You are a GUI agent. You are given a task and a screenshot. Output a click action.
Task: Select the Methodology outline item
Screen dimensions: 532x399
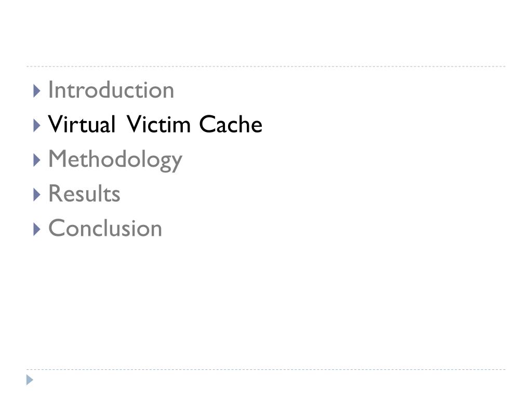115,159
